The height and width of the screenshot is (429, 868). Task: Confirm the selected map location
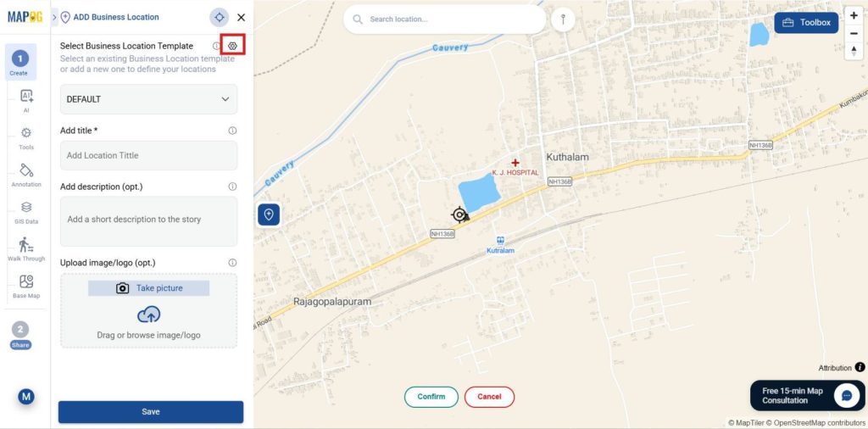pos(431,397)
